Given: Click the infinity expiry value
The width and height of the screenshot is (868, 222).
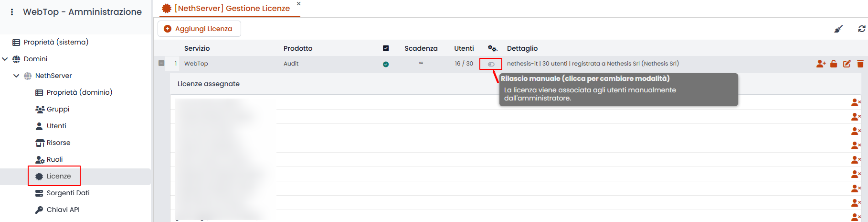Looking at the screenshot, I should 421,63.
